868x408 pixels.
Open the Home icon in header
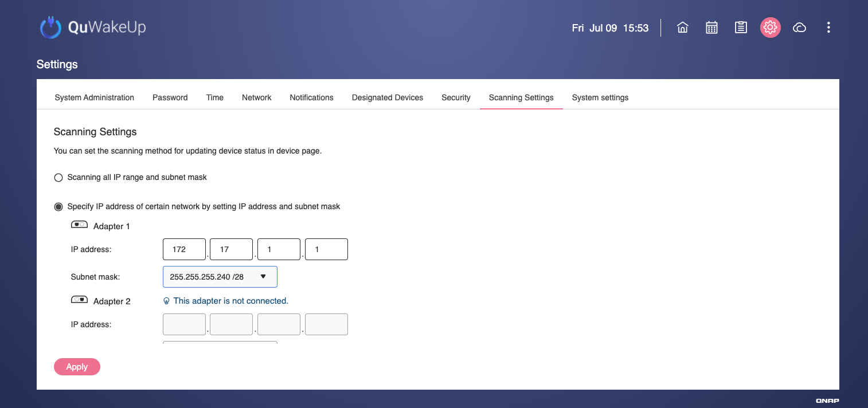point(682,28)
